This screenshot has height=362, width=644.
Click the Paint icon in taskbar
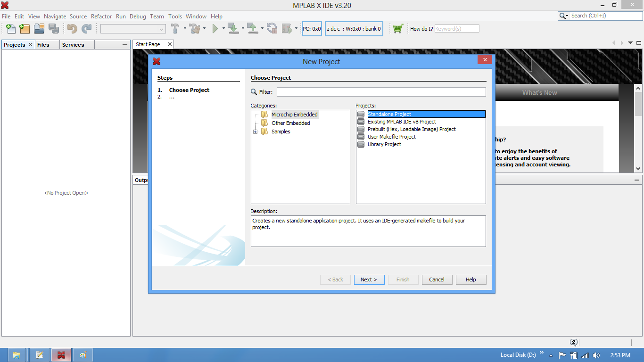click(83, 355)
